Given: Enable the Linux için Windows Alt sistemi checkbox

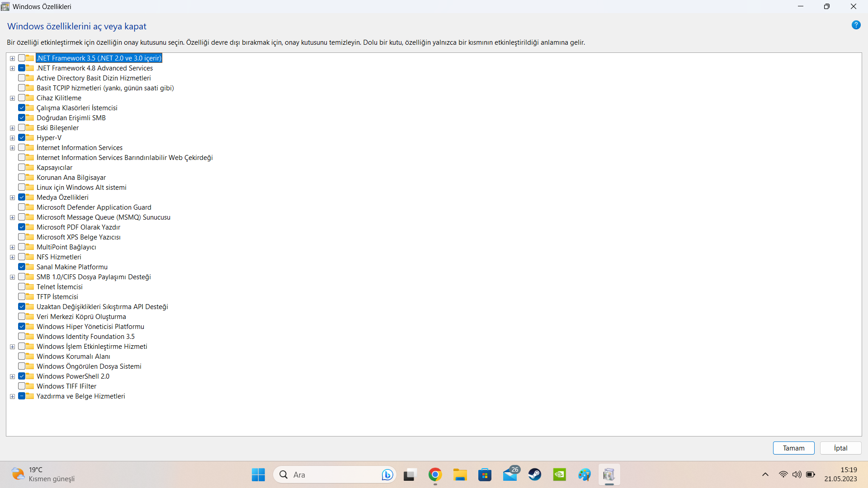Looking at the screenshot, I should click(22, 188).
